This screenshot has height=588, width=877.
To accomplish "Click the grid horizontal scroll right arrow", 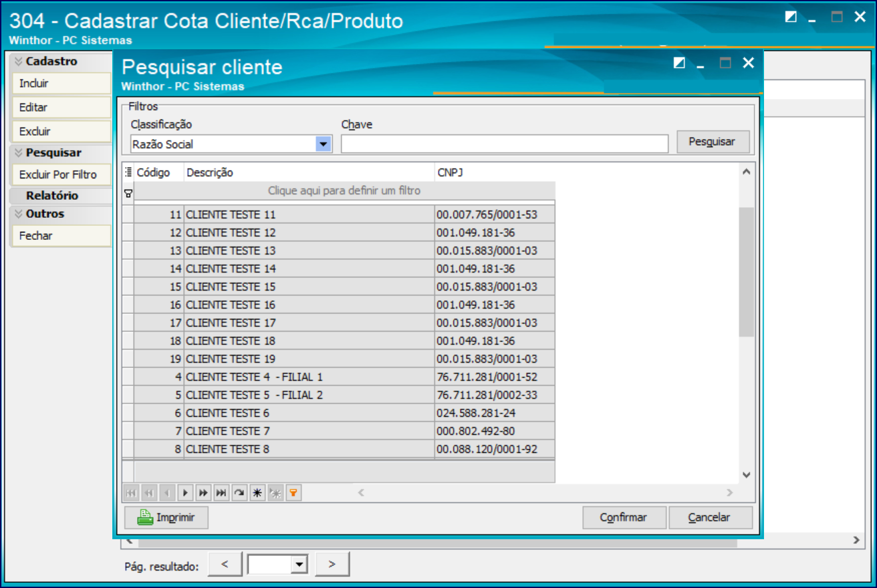I will 730,493.
